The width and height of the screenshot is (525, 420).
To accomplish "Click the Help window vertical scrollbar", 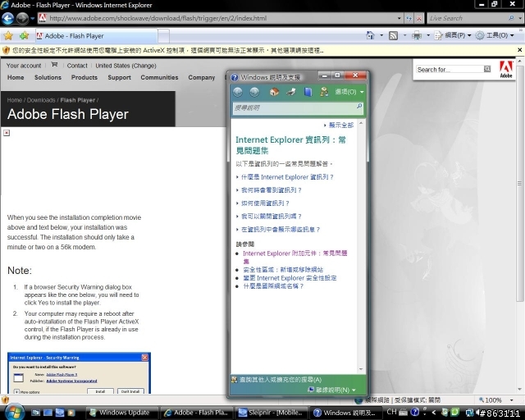I will 361,246.
